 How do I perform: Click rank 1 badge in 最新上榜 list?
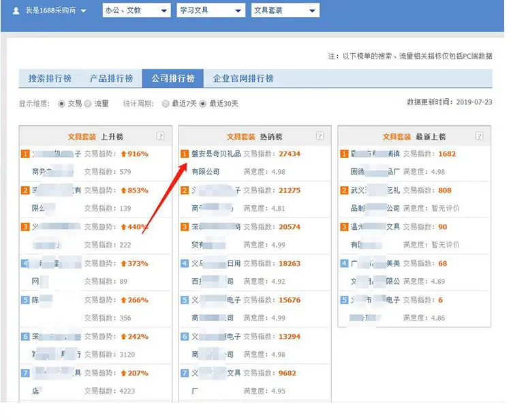point(344,154)
